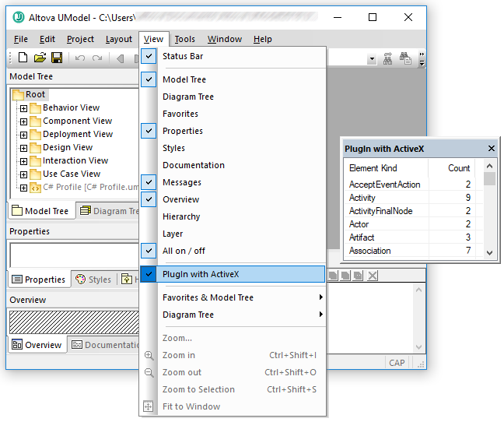Toggle the Messages window option

[181, 182]
